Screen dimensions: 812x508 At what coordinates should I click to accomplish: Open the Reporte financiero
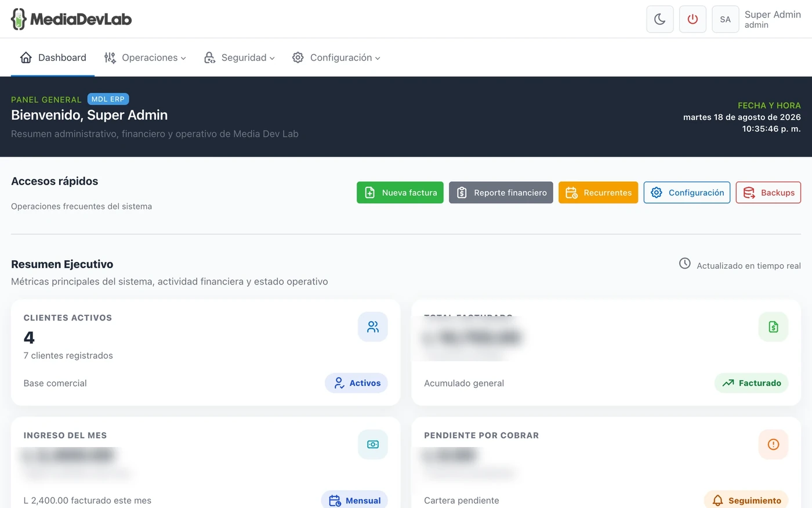click(501, 193)
